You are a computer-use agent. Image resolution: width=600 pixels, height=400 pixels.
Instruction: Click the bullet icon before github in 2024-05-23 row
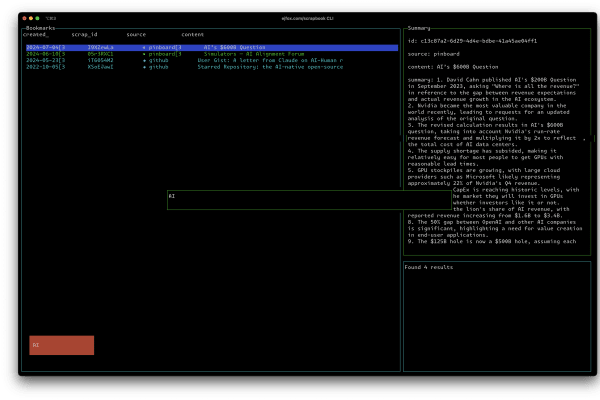pos(144,60)
